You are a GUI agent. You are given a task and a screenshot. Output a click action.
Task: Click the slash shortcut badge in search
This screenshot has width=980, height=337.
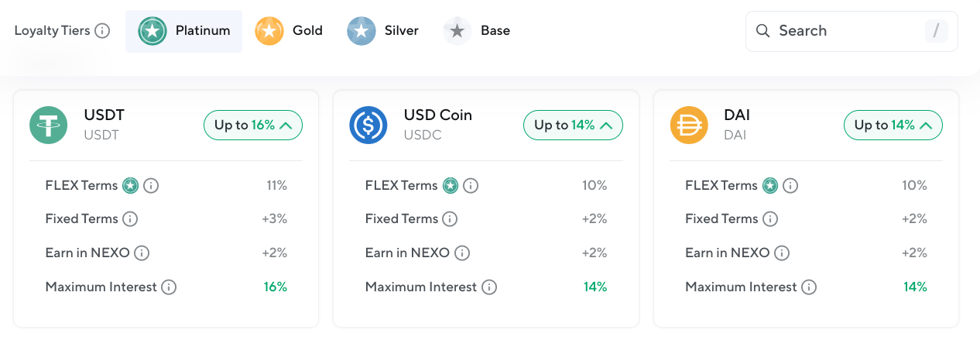936,31
